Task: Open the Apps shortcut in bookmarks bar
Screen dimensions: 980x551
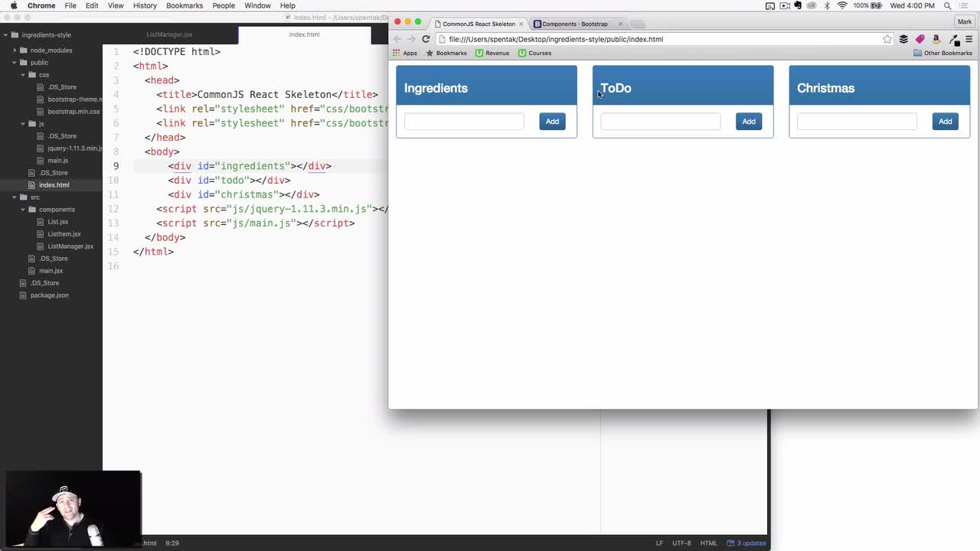Action: click(405, 53)
